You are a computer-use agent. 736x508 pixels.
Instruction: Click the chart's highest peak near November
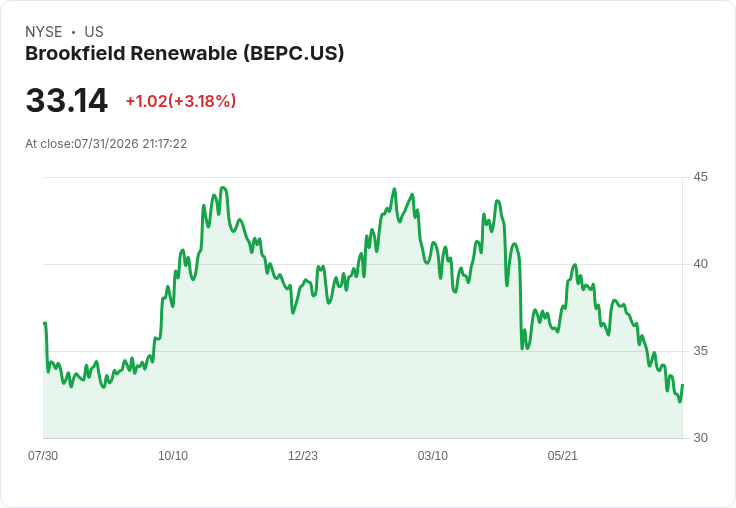click(223, 188)
